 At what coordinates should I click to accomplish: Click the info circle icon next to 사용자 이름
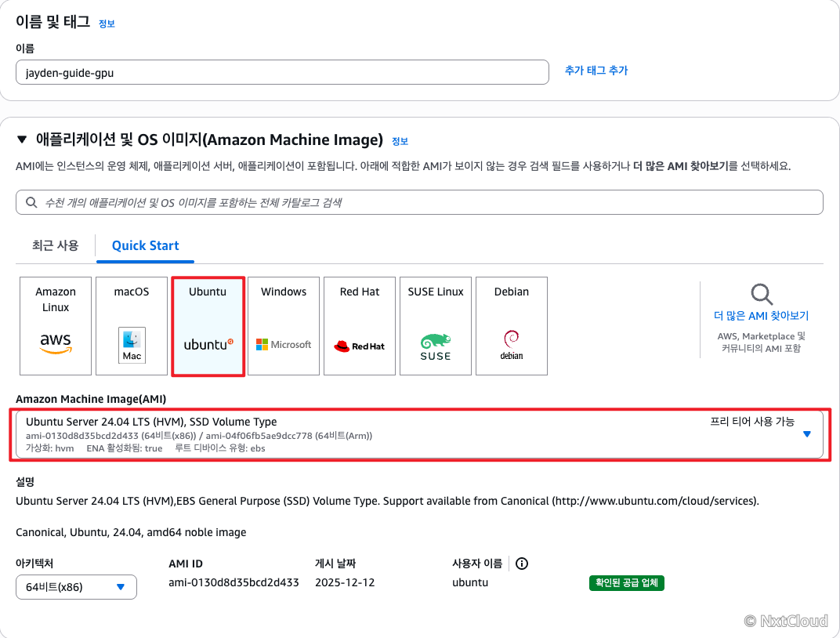[522, 564]
